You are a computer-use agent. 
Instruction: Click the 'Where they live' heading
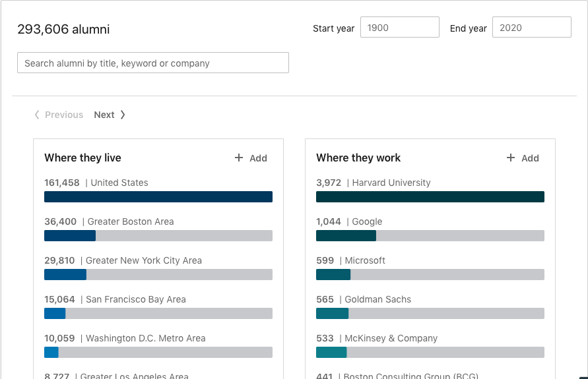point(83,158)
